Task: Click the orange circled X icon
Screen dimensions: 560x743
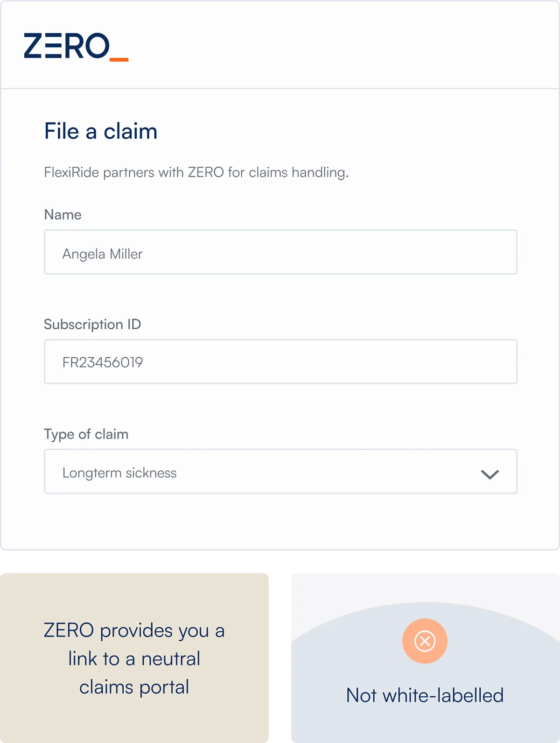Action: tap(425, 641)
